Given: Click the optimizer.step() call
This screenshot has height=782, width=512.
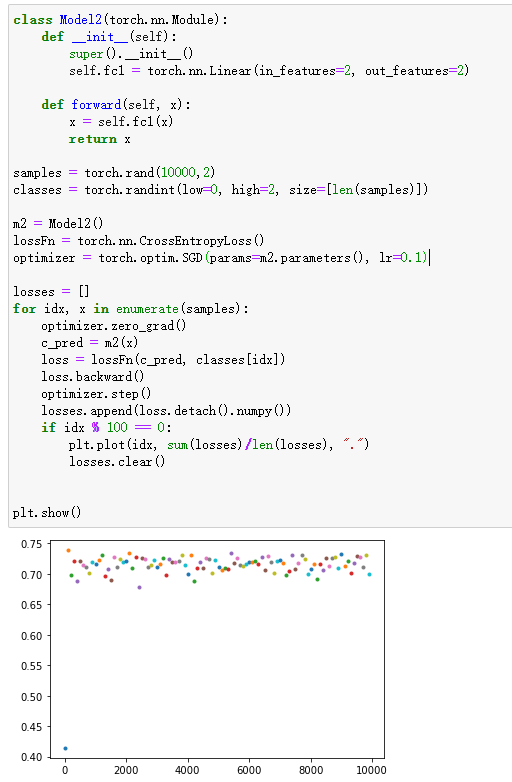Looking at the screenshot, I should click(96, 393).
